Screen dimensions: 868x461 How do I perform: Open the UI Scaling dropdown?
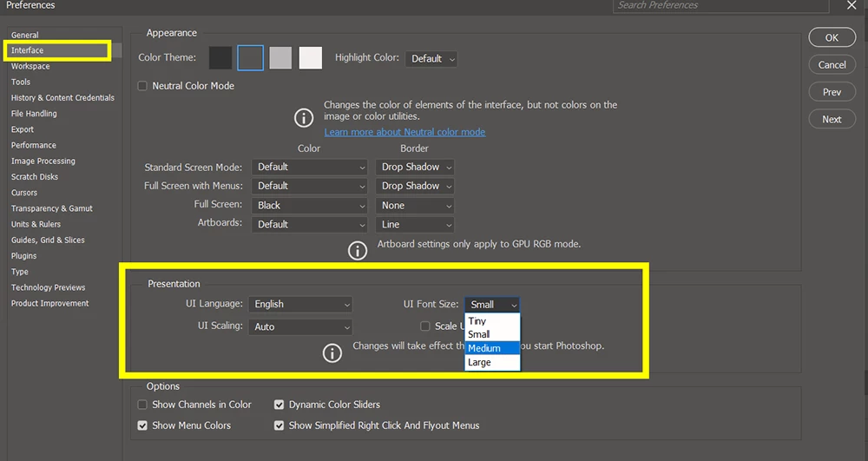pyautogui.click(x=300, y=327)
